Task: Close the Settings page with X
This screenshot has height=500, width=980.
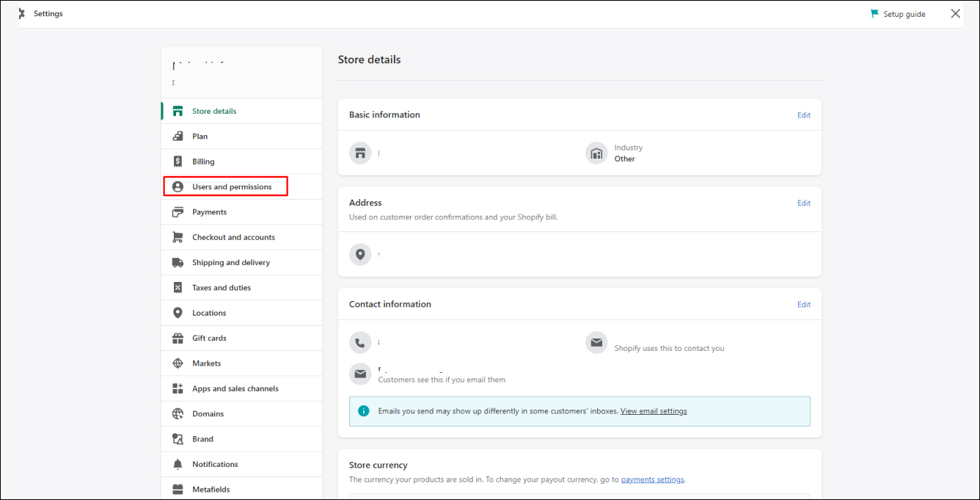Action: tap(955, 13)
